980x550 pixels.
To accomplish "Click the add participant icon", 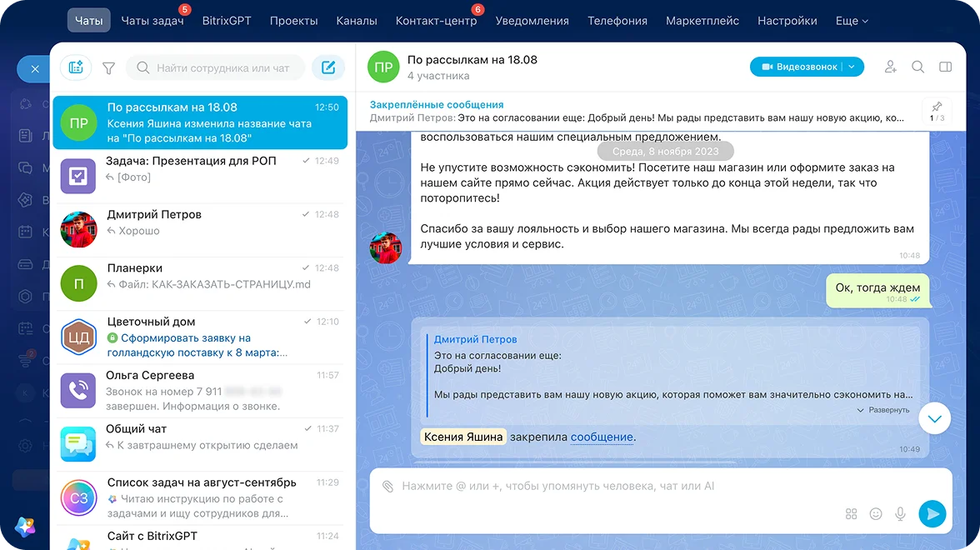I will click(x=891, y=67).
